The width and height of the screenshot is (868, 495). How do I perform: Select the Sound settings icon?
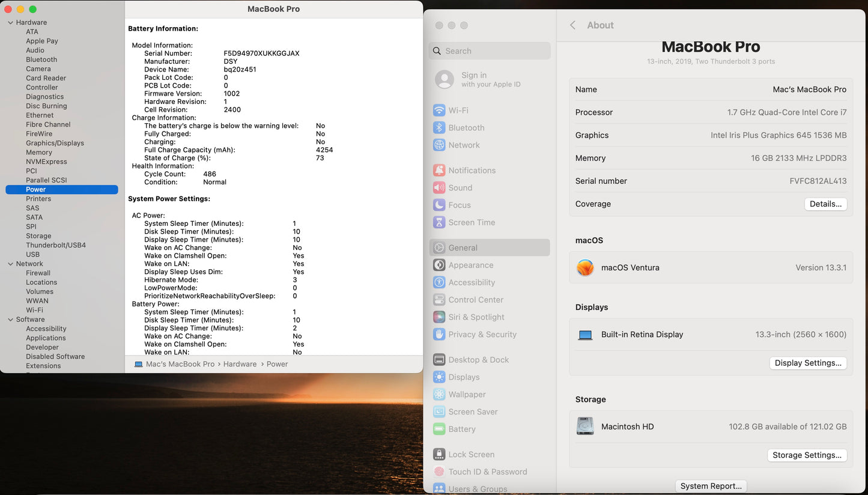coord(439,188)
